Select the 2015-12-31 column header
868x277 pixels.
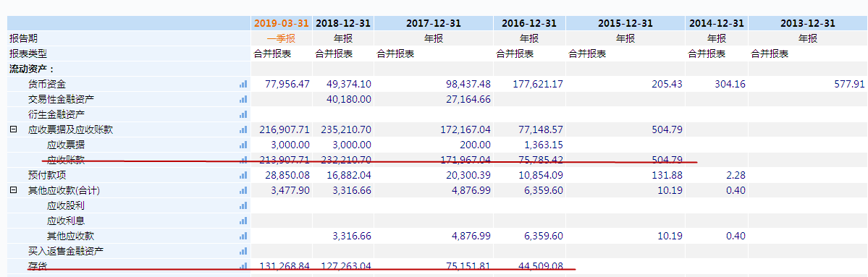[x=625, y=23]
